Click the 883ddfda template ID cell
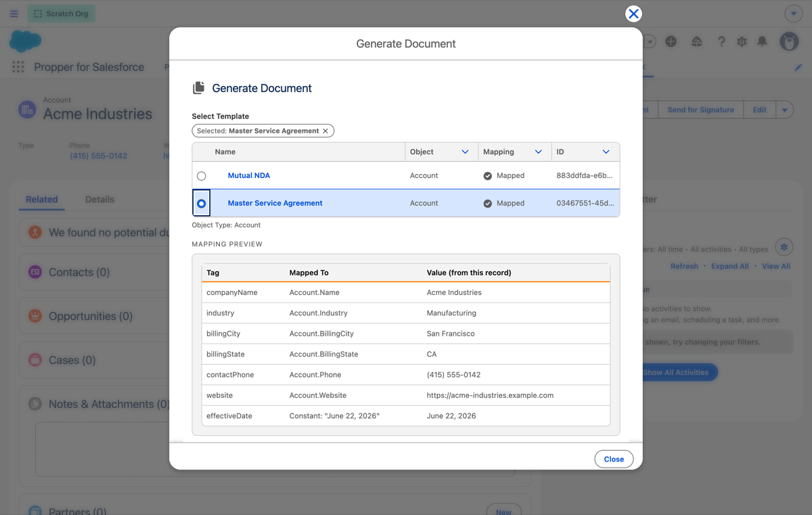 coord(584,175)
